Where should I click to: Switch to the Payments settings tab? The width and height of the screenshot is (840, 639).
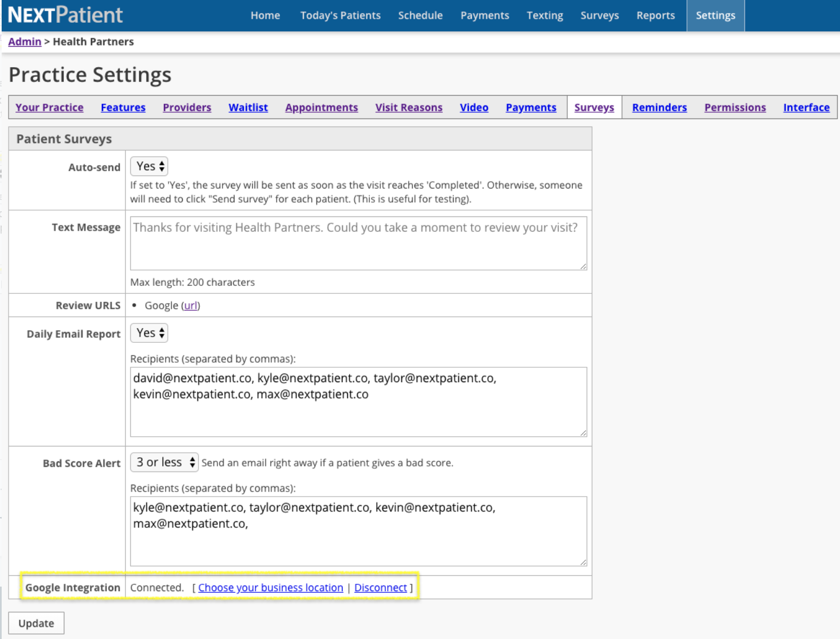pos(531,107)
